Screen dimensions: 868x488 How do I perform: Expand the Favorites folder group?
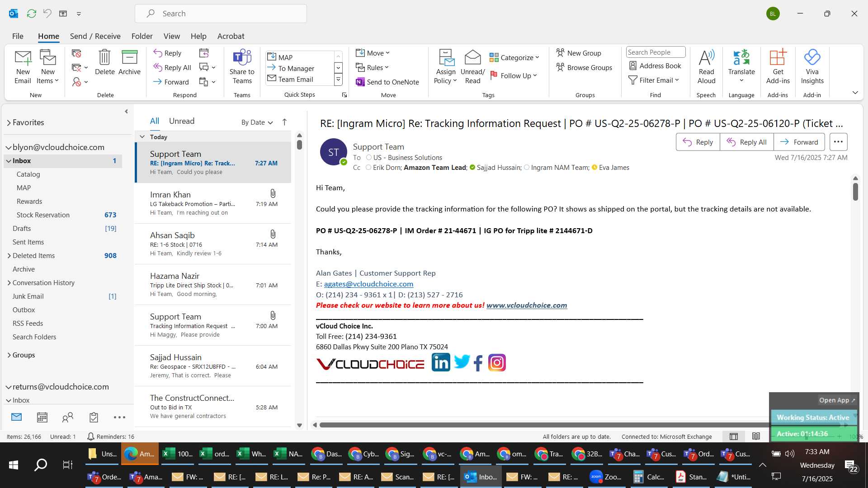(9, 122)
